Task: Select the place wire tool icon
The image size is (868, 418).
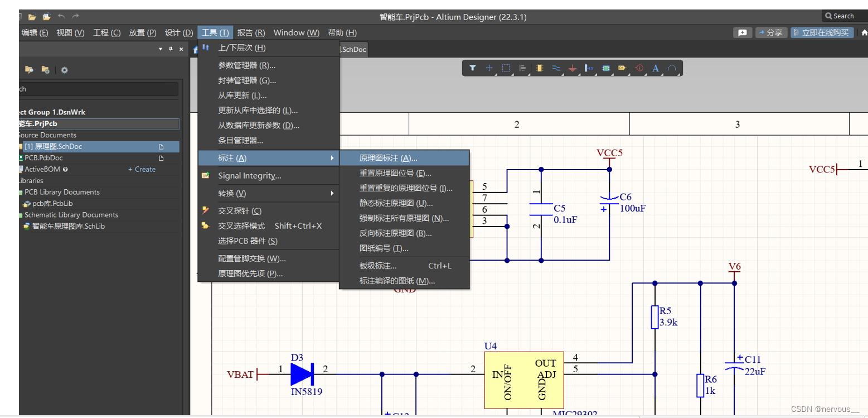Action: 556,68
